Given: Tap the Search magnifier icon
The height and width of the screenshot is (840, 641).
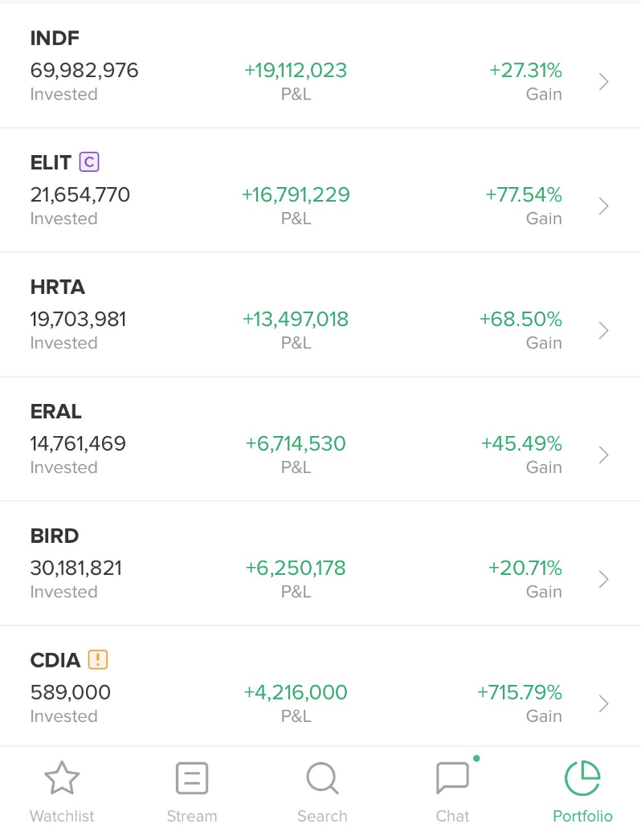Looking at the screenshot, I should 322,778.
